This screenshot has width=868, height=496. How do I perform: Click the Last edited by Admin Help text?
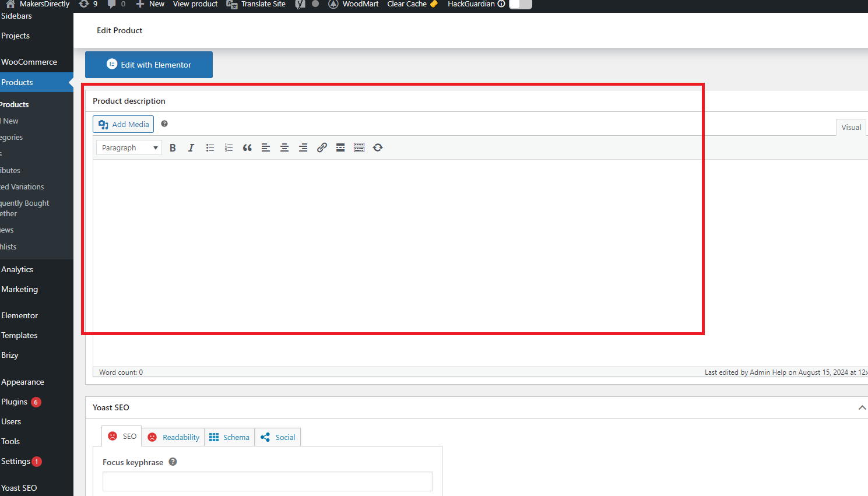(786, 372)
